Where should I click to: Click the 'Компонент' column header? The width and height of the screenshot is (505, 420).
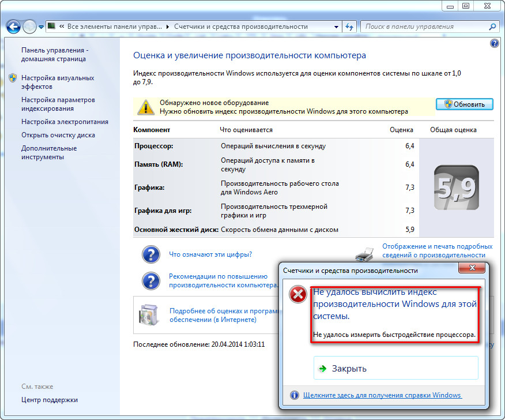pos(152,130)
